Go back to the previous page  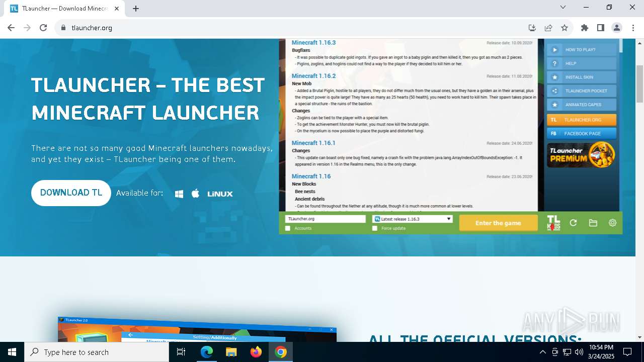tap(11, 28)
